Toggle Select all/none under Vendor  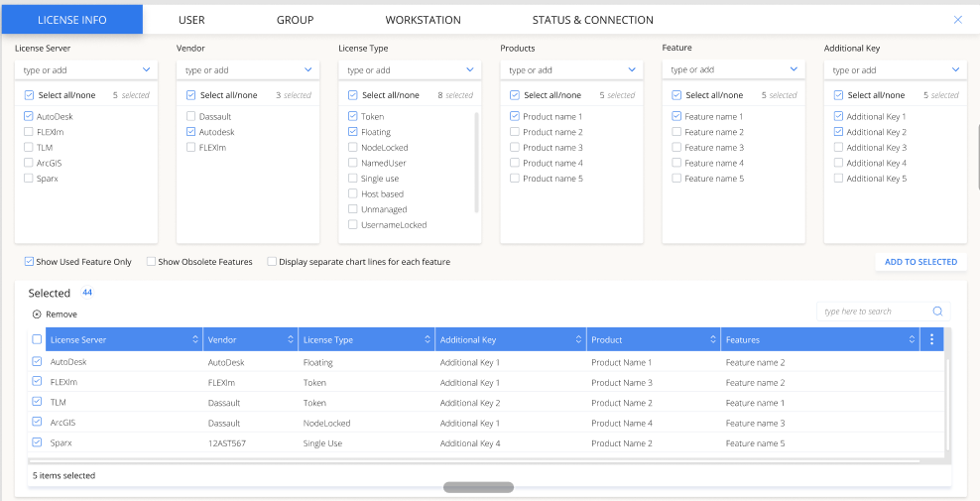point(191,95)
